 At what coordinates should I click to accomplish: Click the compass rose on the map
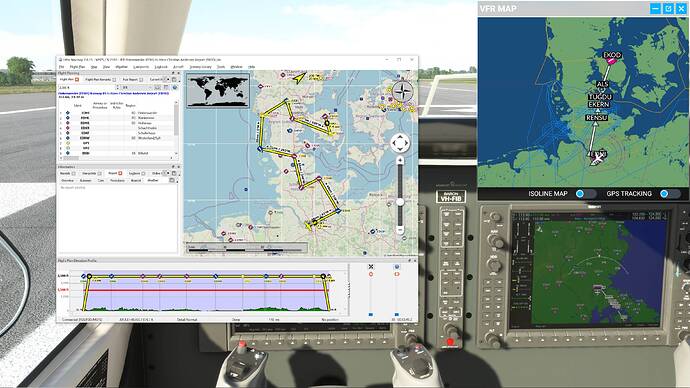(x=403, y=92)
